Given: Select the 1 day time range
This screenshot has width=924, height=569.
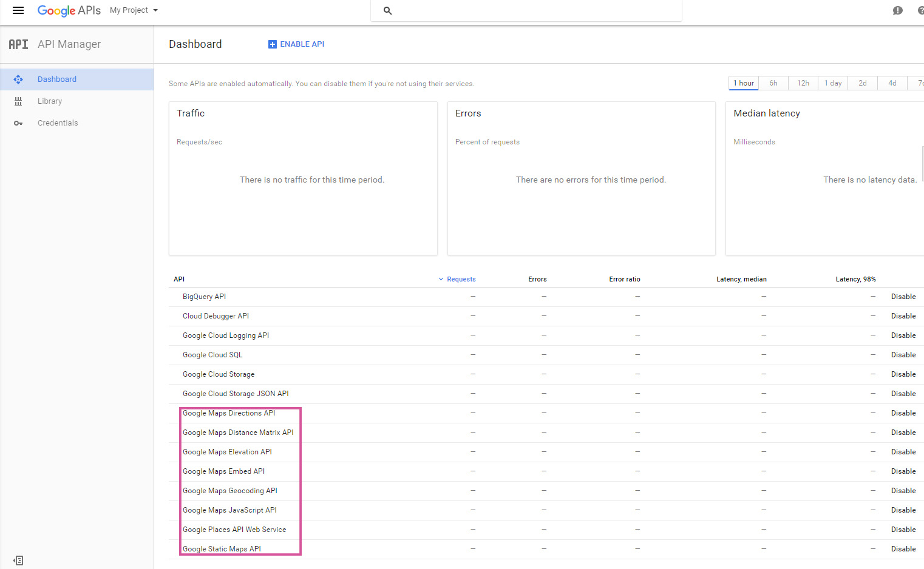Looking at the screenshot, I should click(x=833, y=83).
